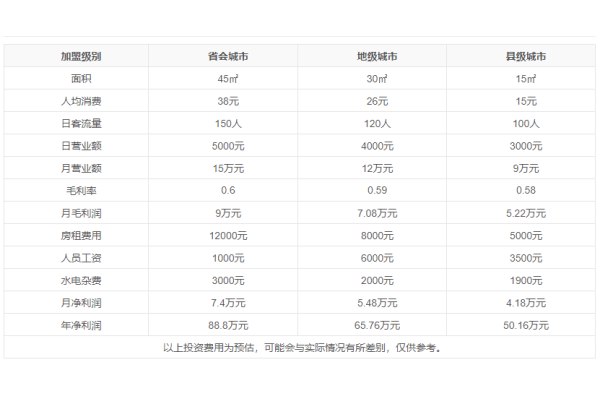Select the 8000元 cell

tap(372, 235)
